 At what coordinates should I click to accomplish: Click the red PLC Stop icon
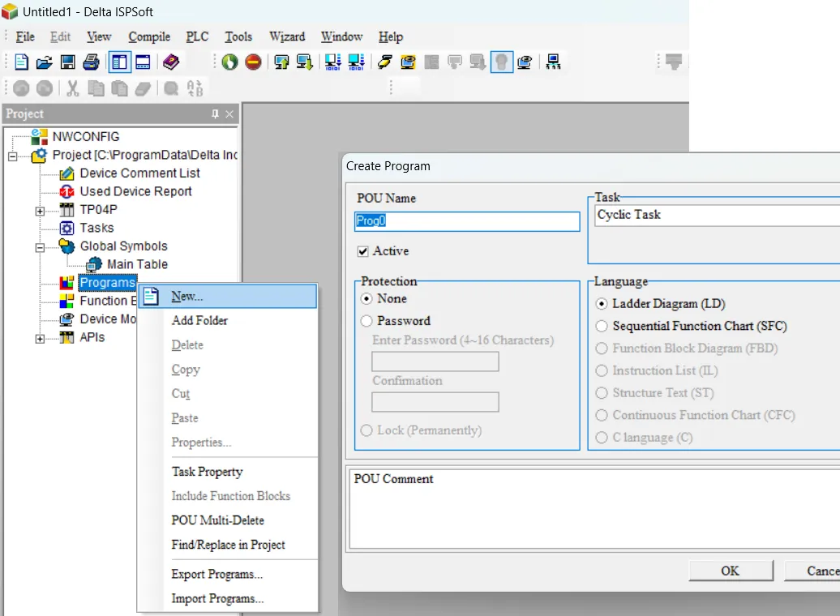click(x=254, y=62)
